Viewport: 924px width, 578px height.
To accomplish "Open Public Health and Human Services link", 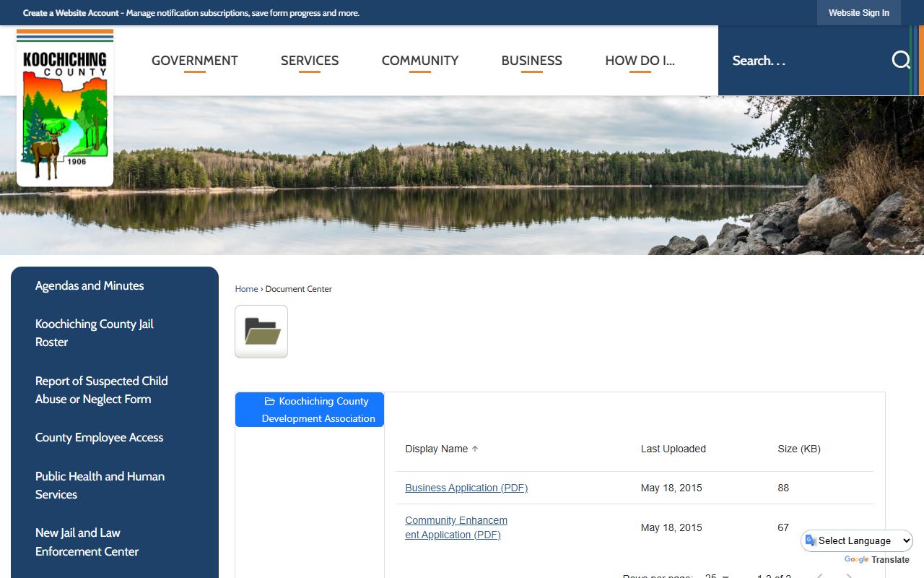I will (100, 486).
